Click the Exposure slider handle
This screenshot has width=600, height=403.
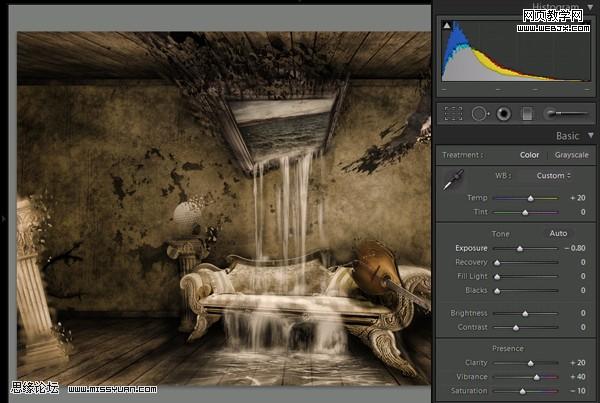coord(520,249)
